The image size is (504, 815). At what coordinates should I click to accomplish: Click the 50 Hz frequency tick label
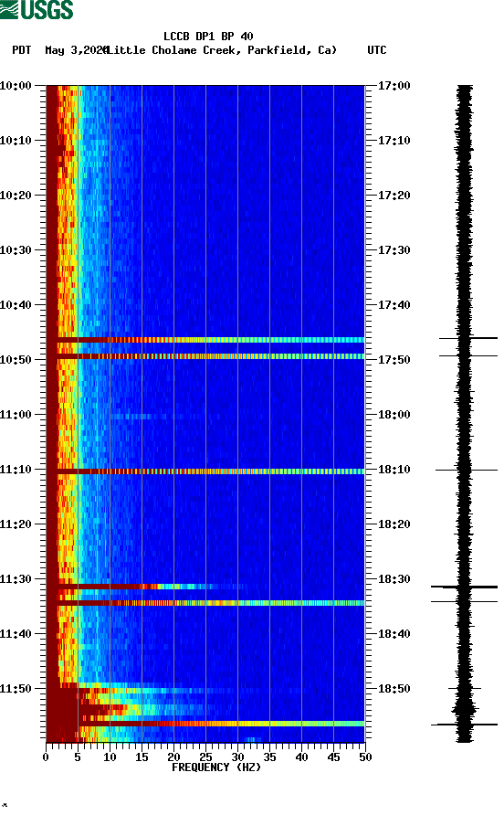(x=365, y=757)
